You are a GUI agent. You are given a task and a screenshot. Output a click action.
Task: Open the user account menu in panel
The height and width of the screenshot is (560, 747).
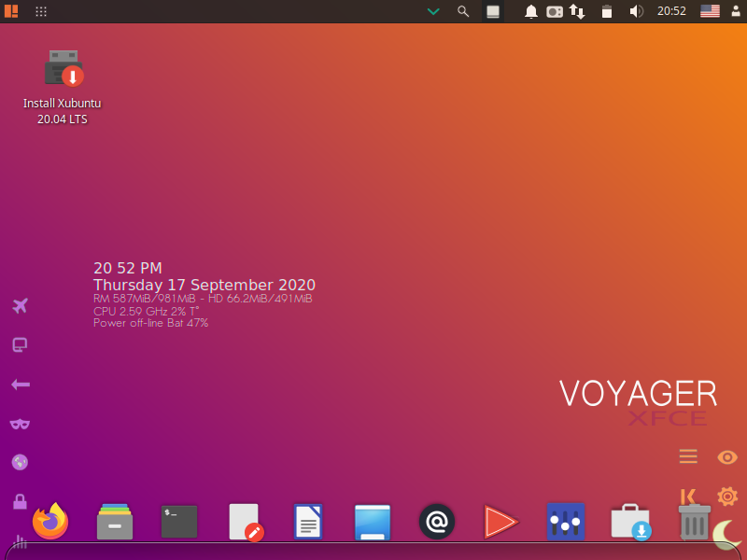[x=735, y=11]
